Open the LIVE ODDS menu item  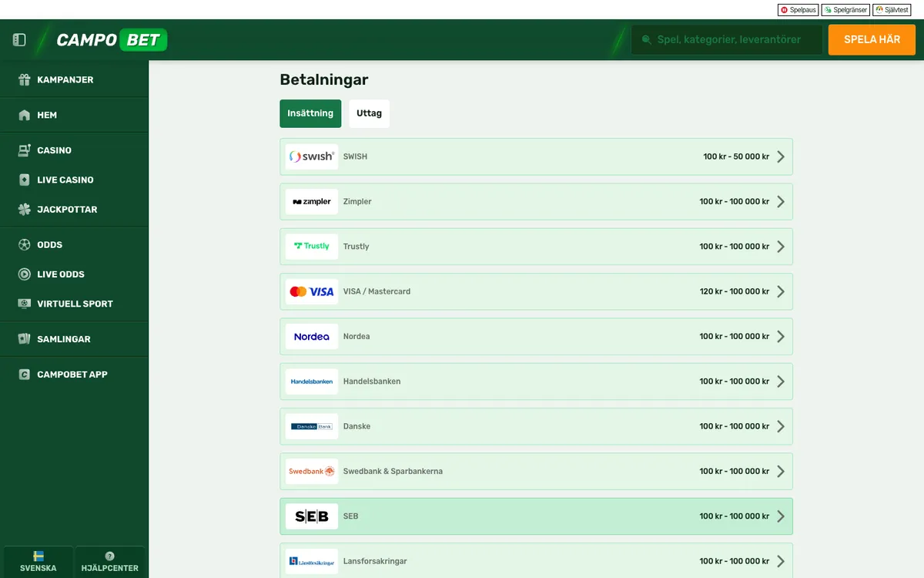74,274
